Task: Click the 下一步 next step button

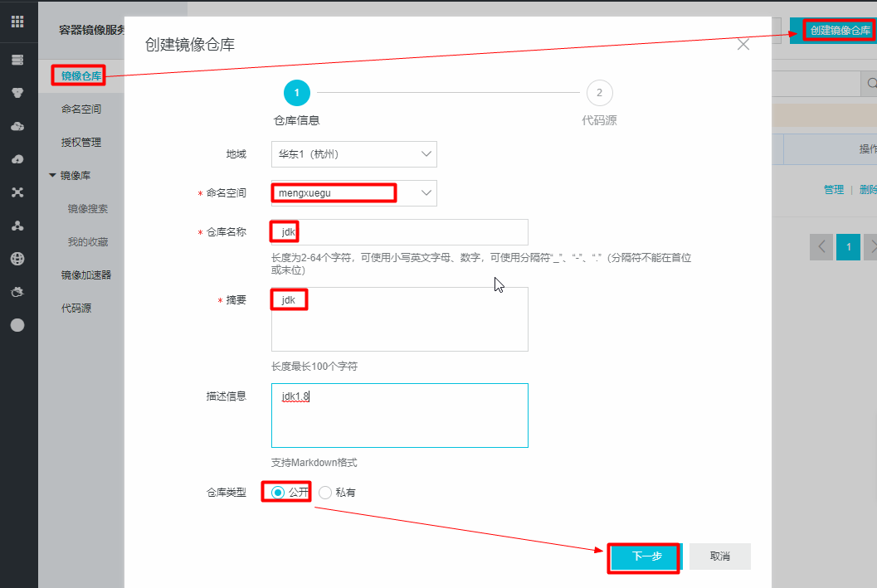Action: [646, 556]
